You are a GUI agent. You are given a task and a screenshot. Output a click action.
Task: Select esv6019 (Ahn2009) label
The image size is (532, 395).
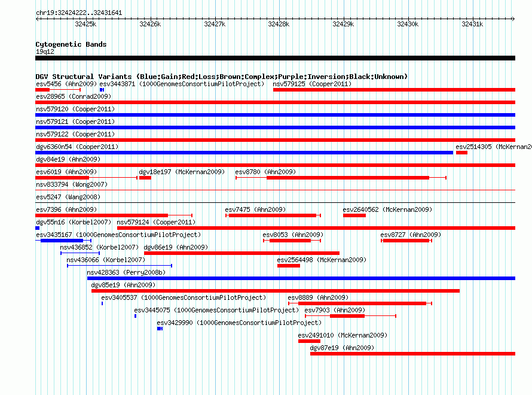(x=66, y=172)
